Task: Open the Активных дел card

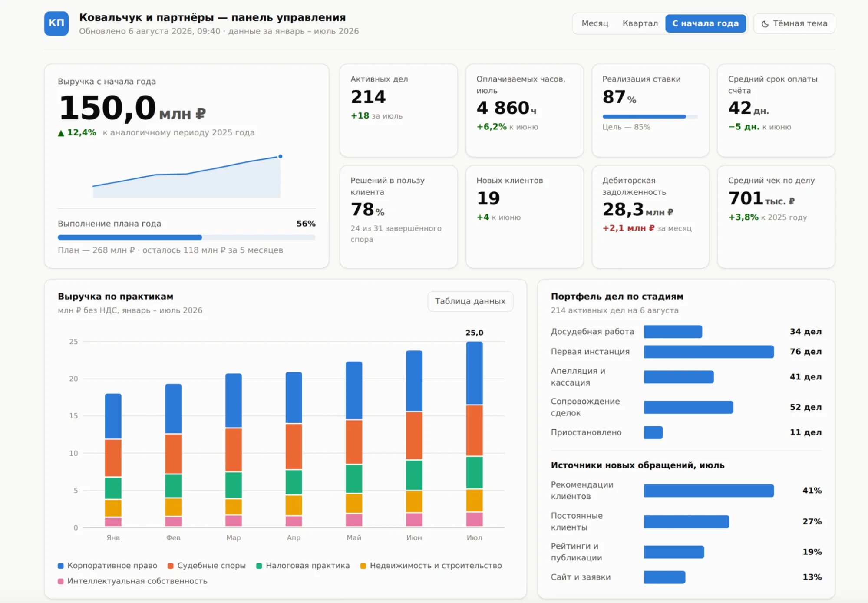Action: click(x=398, y=110)
